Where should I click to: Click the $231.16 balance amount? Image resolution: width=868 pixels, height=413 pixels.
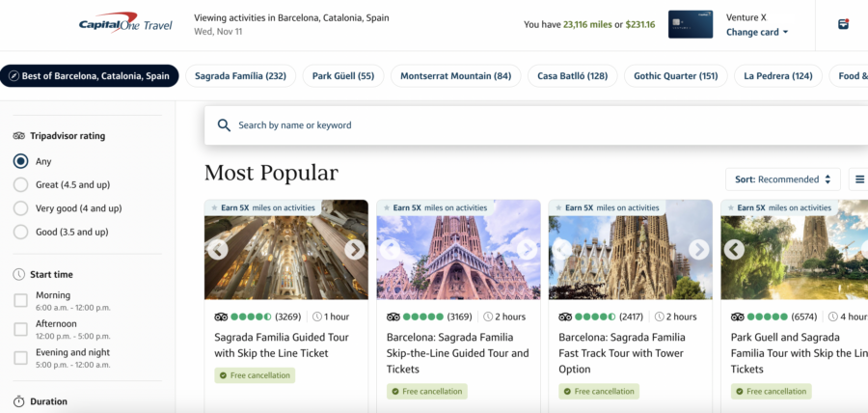640,24
